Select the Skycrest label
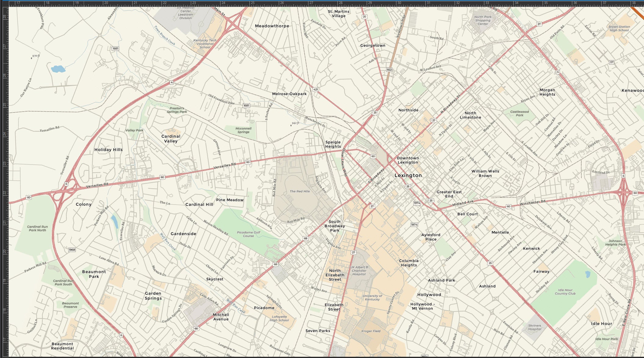This screenshot has width=644, height=358. click(215, 279)
